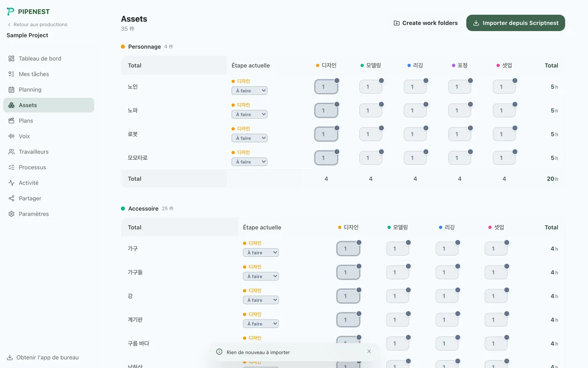Click the Personnage category heading
The image size is (588, 368).
[x=144, y=47]
